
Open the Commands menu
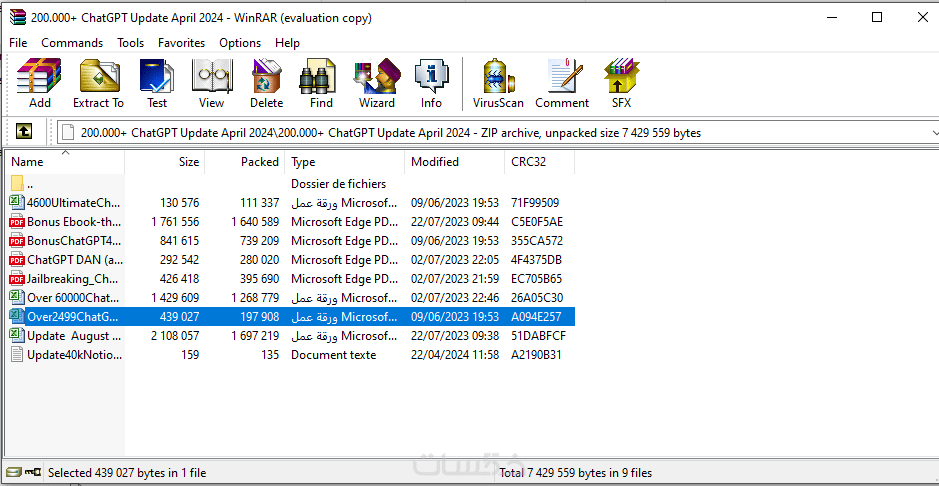click(x=72, y=43)
